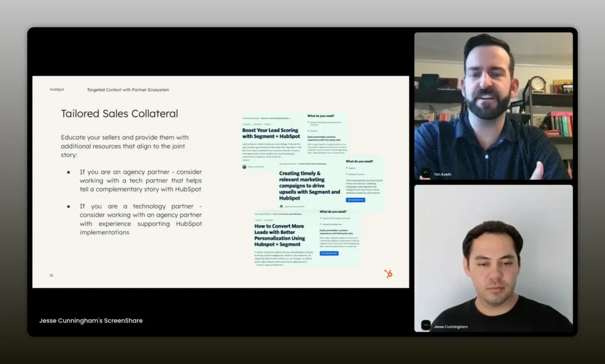Click author avatar under Boost Your Lead Scoring

(244, 167)
